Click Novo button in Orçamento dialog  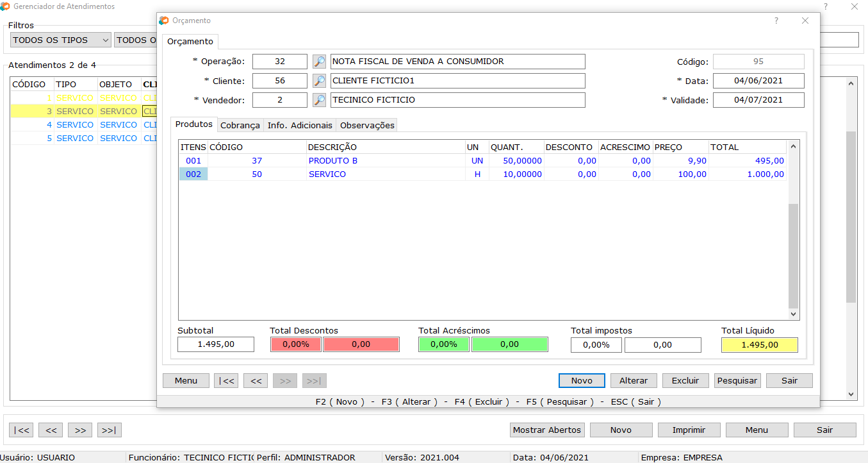coord(582,381)
